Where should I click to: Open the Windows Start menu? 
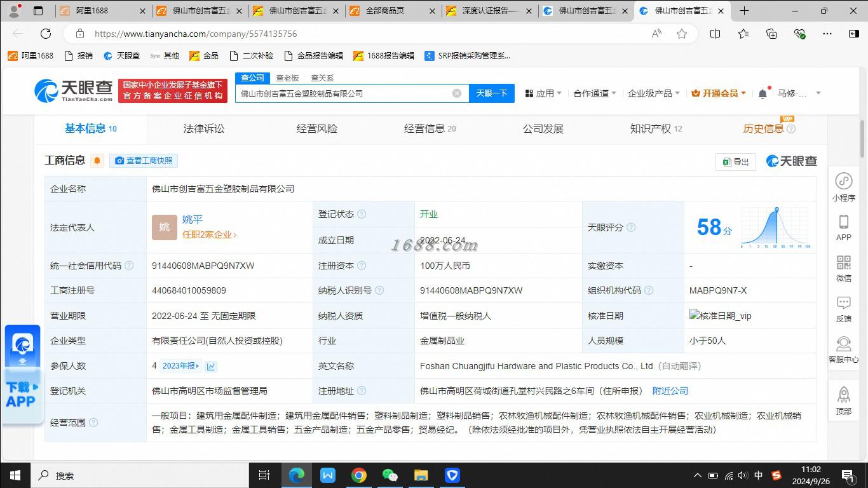coord(15,475)
